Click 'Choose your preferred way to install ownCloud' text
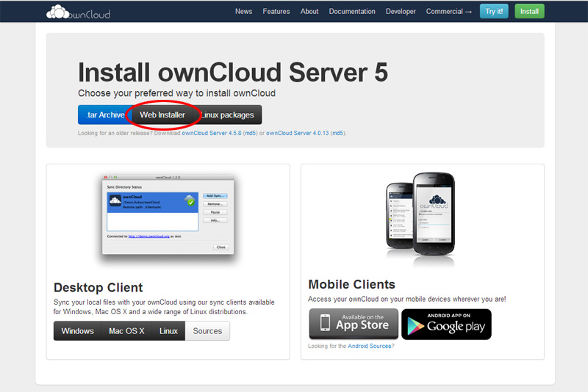Screen dimensions: 588x392 click(176, 93)
